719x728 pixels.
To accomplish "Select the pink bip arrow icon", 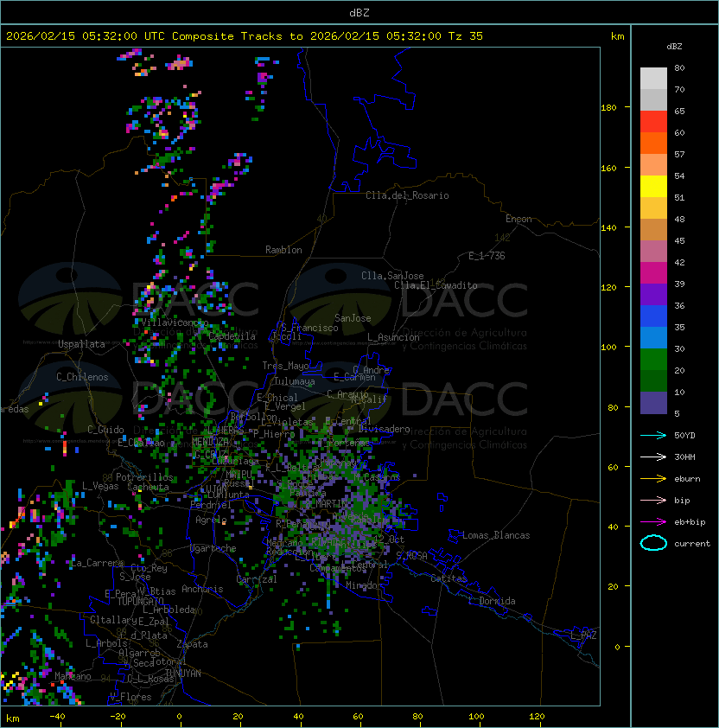I will [653, 501].
